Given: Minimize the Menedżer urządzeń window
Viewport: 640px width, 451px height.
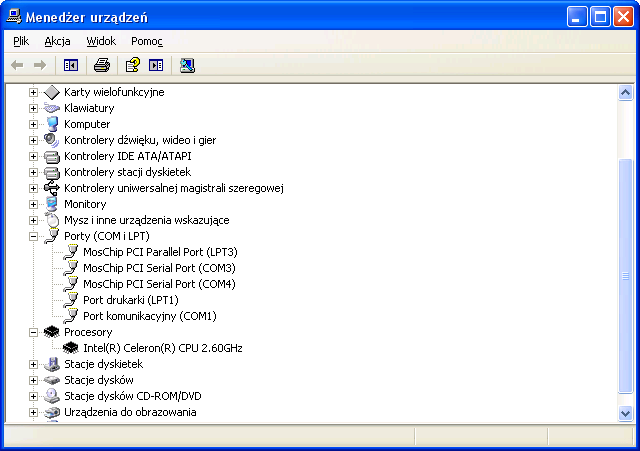Looking at the screenshot, I should pos(577,17).
